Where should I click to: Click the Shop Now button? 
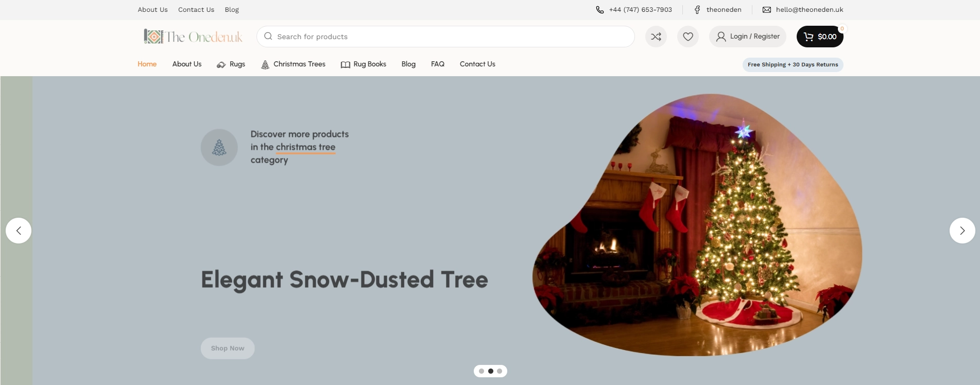click(228, 348)
